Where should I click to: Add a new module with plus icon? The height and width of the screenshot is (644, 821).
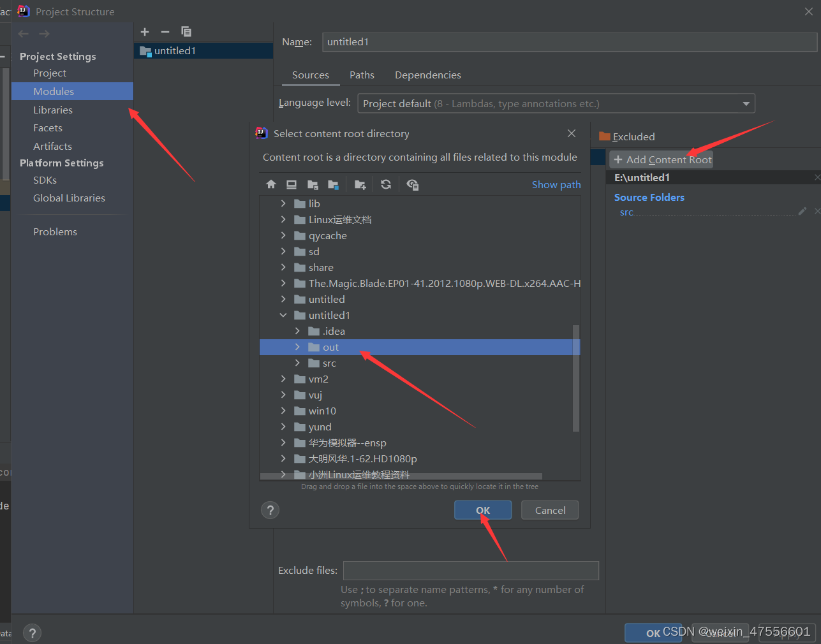coord(145,32)
